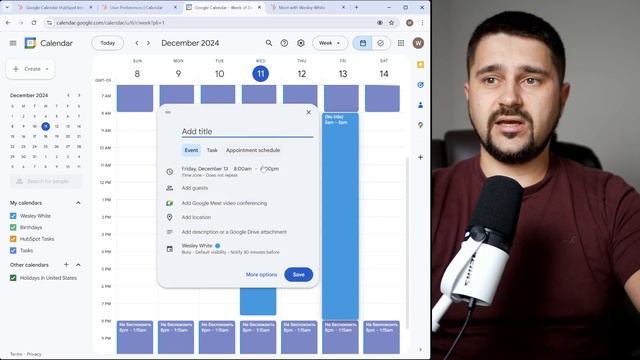Click the Search for people field
The width and height of the screenshot is (640, 360).
[46, 181]
